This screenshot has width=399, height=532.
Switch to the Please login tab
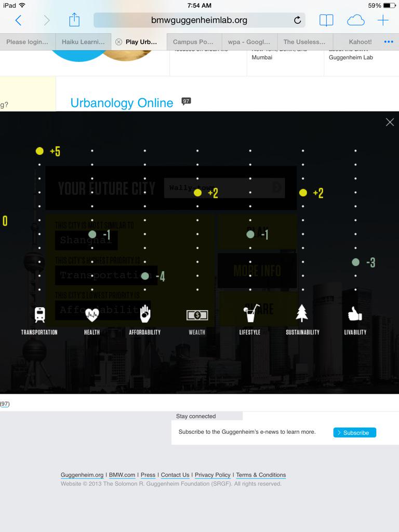[x=28, y=42]
